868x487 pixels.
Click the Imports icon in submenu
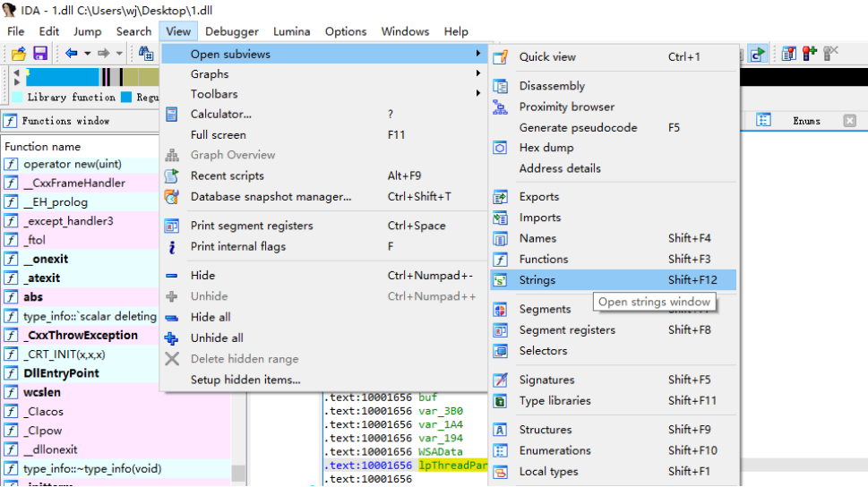(501, 218)
